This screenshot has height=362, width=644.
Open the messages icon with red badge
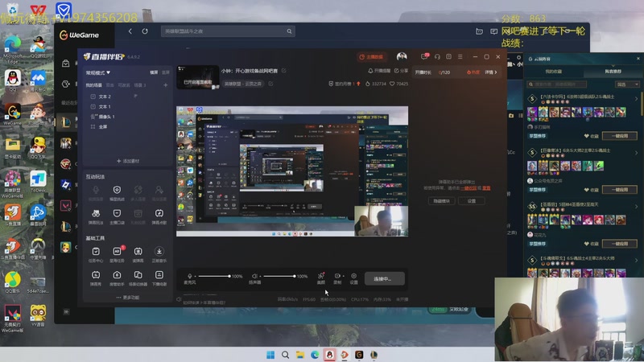click(x=424, y=56)
